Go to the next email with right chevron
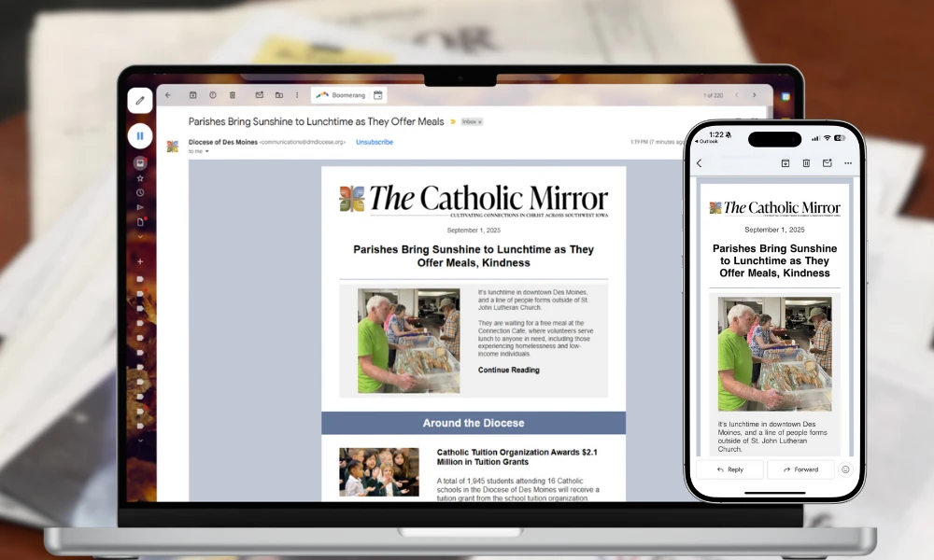 click(755, 95)
